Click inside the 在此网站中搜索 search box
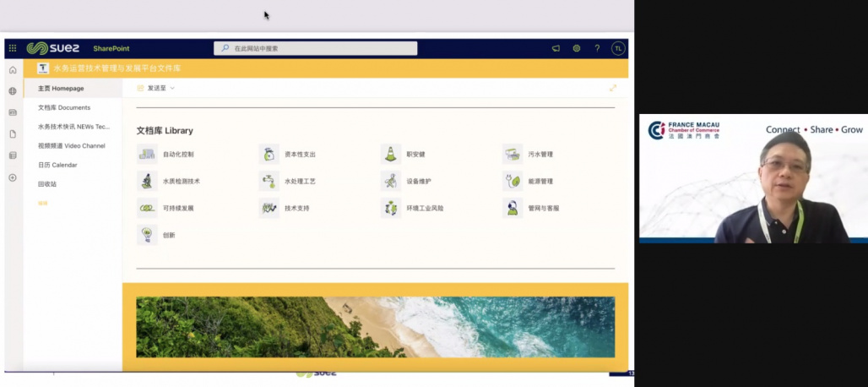 316,49
